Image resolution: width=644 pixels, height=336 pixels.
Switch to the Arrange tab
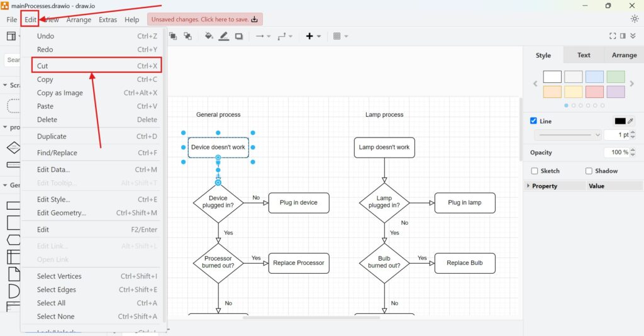[x=624, y=55]
